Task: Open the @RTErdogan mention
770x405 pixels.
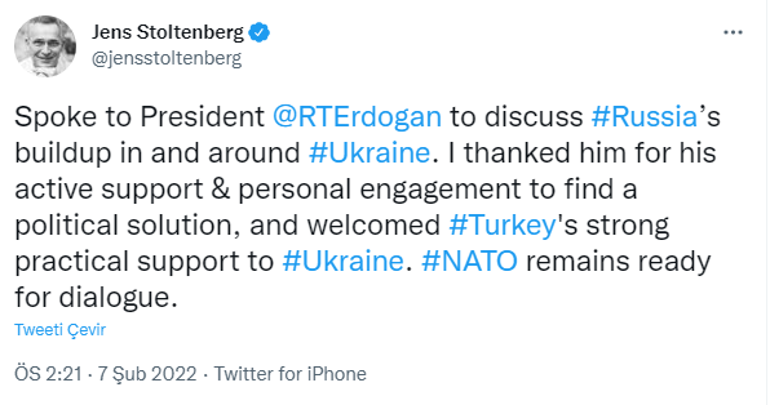Action: click(356, 116)
